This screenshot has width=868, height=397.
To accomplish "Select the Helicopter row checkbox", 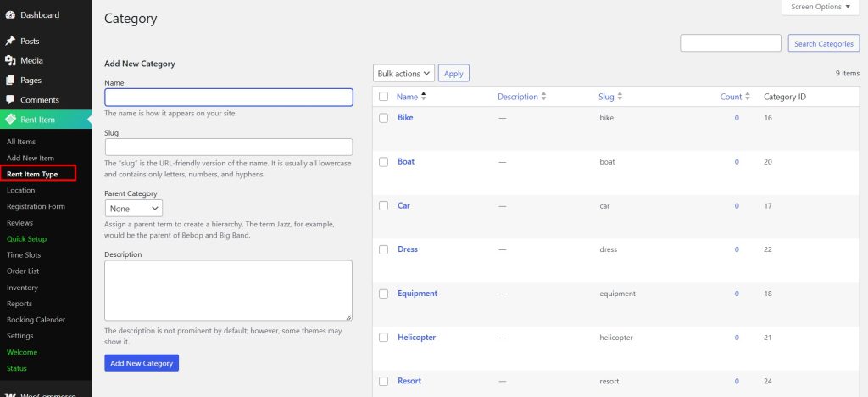I will click(x=384, y=338).
